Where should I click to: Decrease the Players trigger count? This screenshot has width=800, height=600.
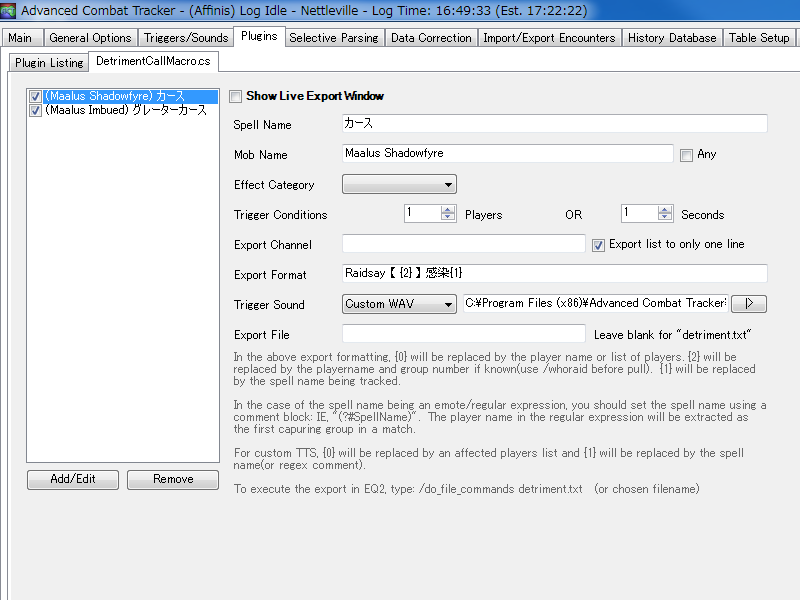pyautogui.click(x=448, y=217)
